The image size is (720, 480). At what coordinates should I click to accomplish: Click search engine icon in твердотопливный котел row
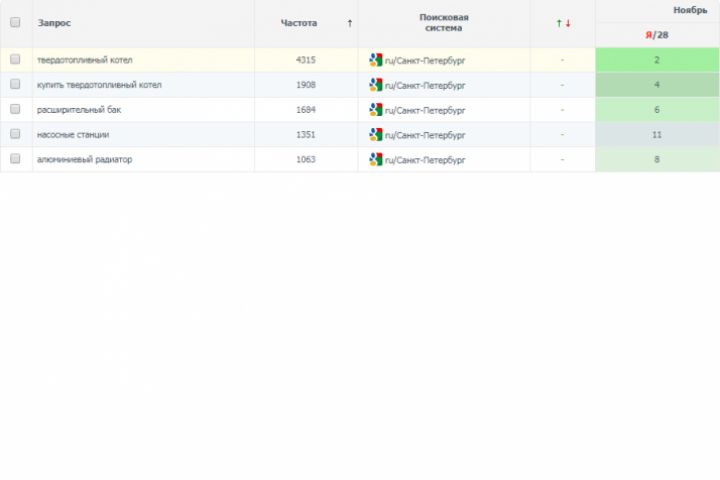click(x=376, y=60)
